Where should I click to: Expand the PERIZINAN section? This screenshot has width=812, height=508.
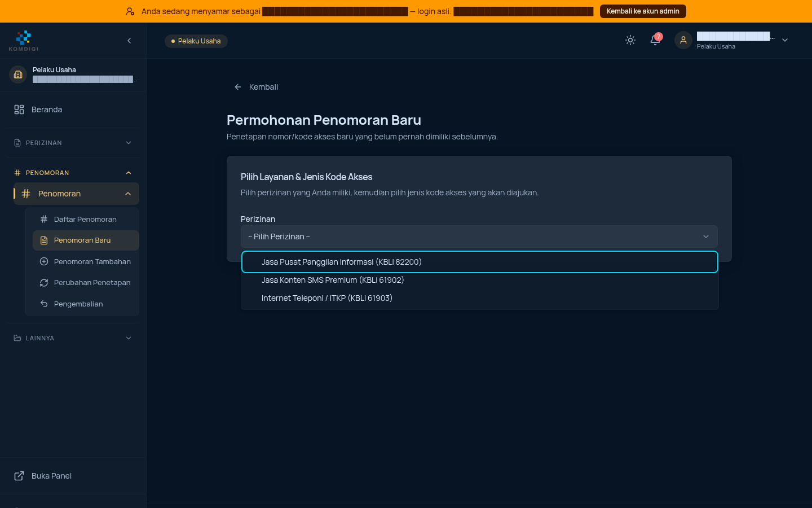coord(73,143)
